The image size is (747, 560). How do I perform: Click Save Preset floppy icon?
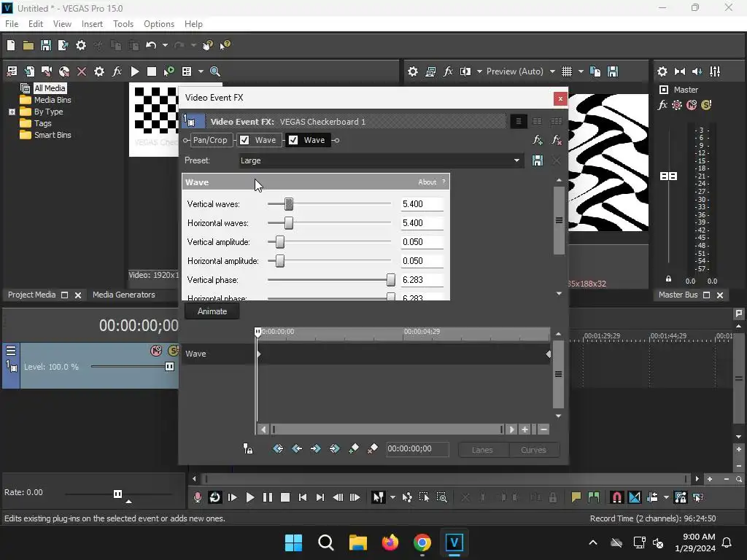[x=538, y=160]
